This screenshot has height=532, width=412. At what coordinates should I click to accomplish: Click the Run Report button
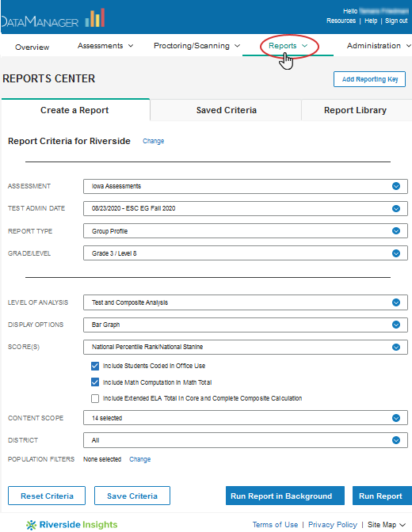(x=382, y=496)
